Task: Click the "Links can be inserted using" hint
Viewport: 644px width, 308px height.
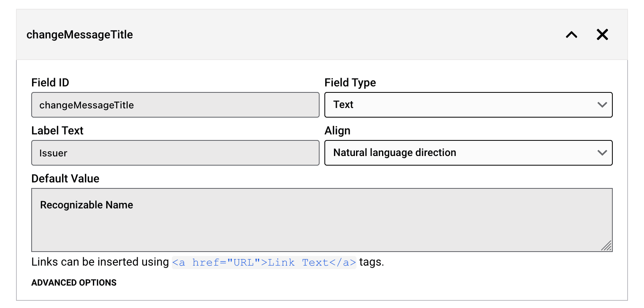Action: tap(100, 262)
